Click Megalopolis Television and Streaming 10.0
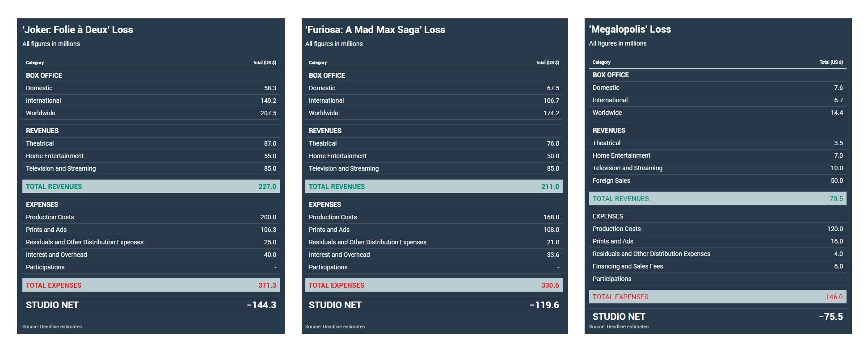 pos(837,168)
